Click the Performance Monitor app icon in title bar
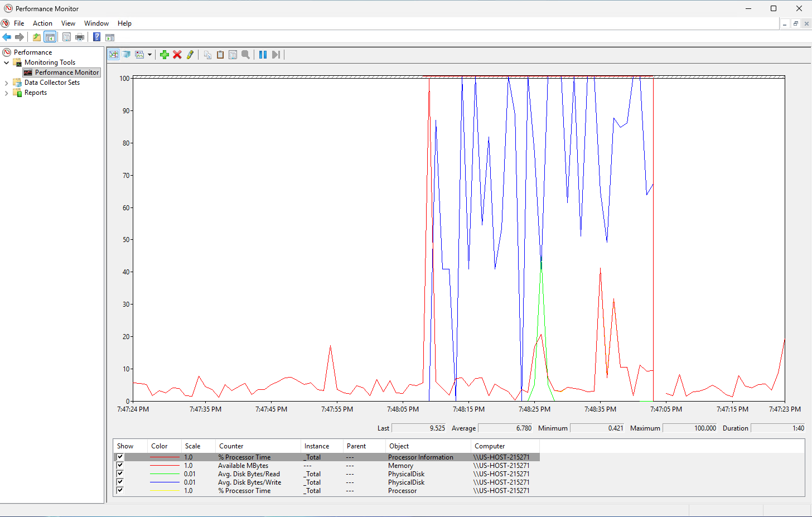Screen dimensions: 812x517 pyautogui.click(x=8, y=8)
